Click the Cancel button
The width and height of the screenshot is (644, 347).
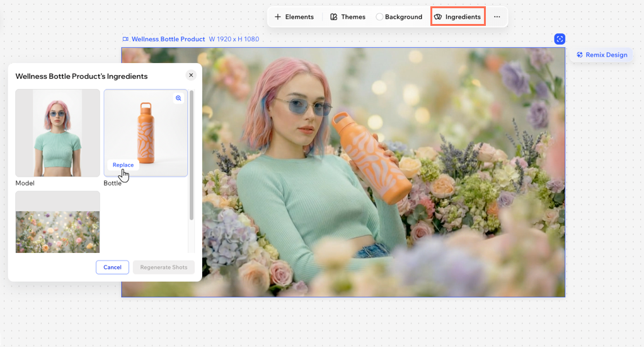coord(112,268)
